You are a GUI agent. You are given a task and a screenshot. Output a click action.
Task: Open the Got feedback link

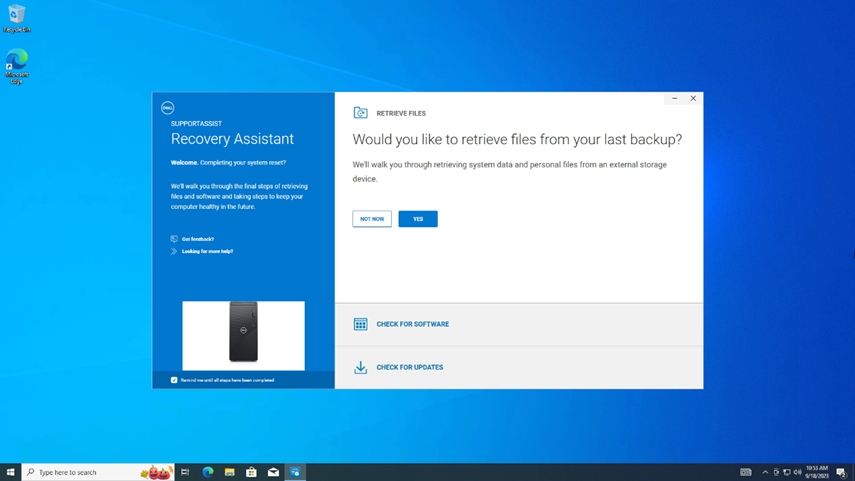point(198,239)
